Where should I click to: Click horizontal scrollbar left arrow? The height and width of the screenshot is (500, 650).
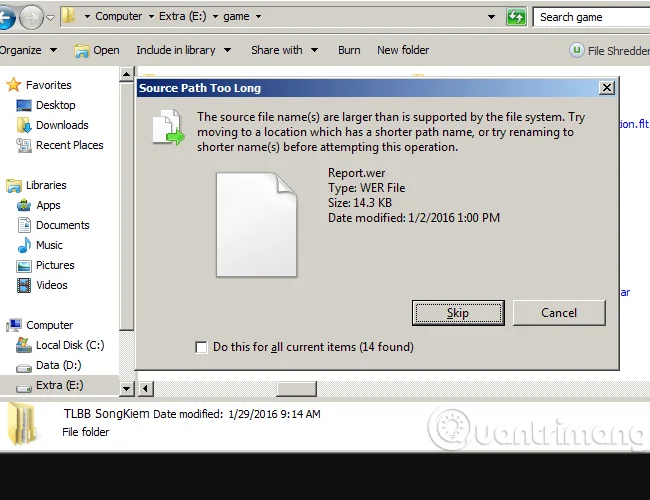[146, 389]
